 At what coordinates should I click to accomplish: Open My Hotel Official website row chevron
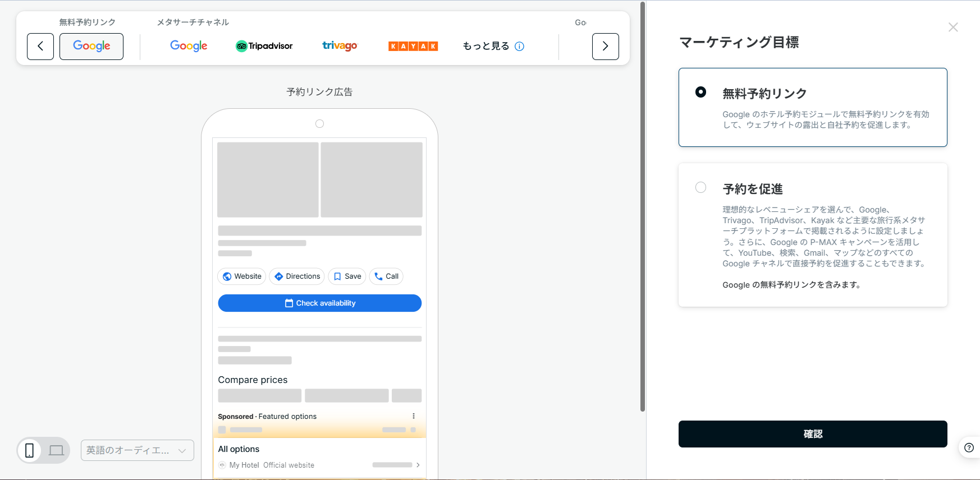[418, 465]
